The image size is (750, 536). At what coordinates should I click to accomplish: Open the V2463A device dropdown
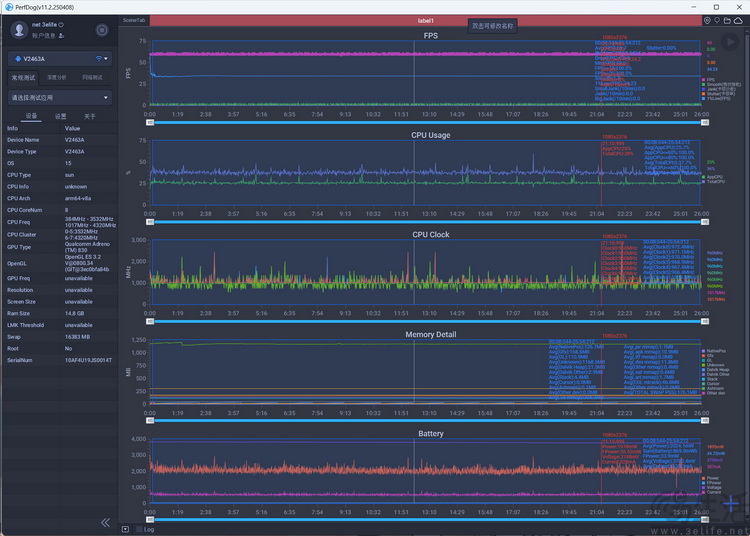click(60, 59)
